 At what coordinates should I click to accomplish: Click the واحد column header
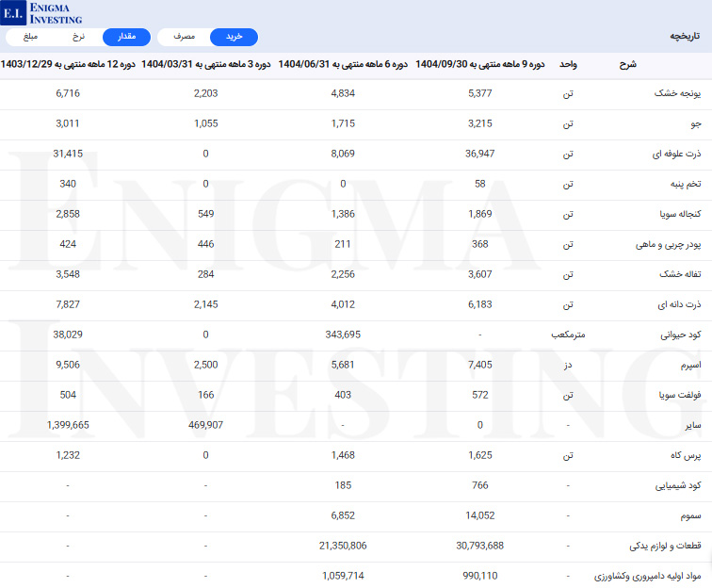[568, 64]
